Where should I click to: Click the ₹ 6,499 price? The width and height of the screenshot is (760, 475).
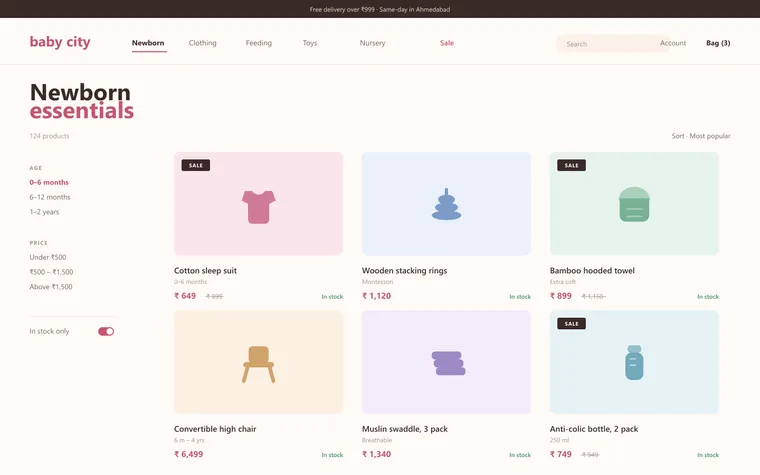189,455
